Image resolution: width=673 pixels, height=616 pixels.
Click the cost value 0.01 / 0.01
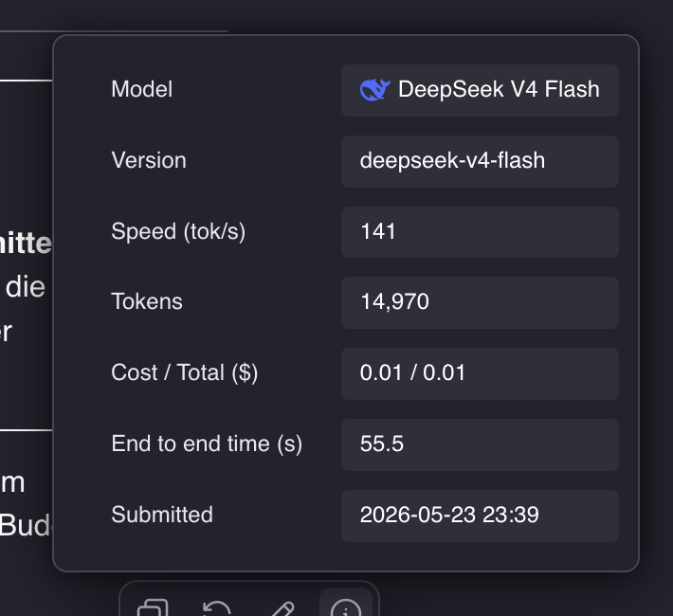click(412, 372)
